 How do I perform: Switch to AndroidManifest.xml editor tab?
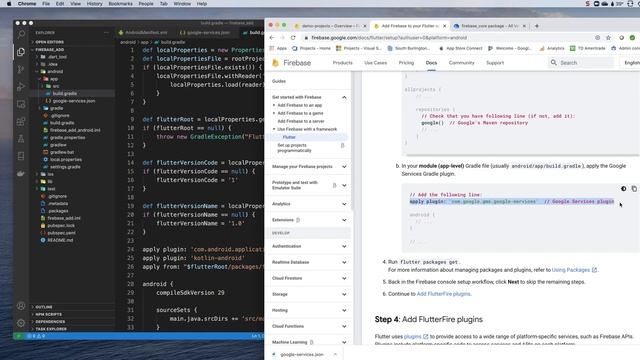tap(146, 33)
